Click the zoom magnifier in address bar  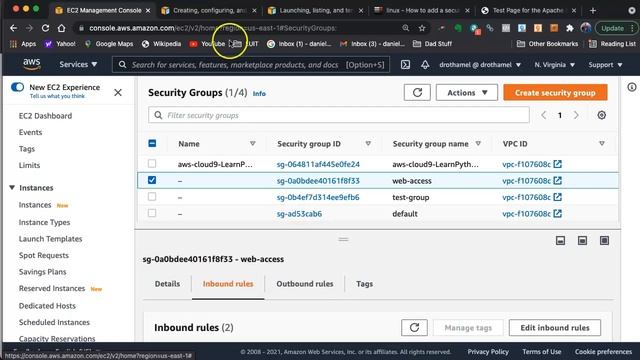tap(405, 28)
